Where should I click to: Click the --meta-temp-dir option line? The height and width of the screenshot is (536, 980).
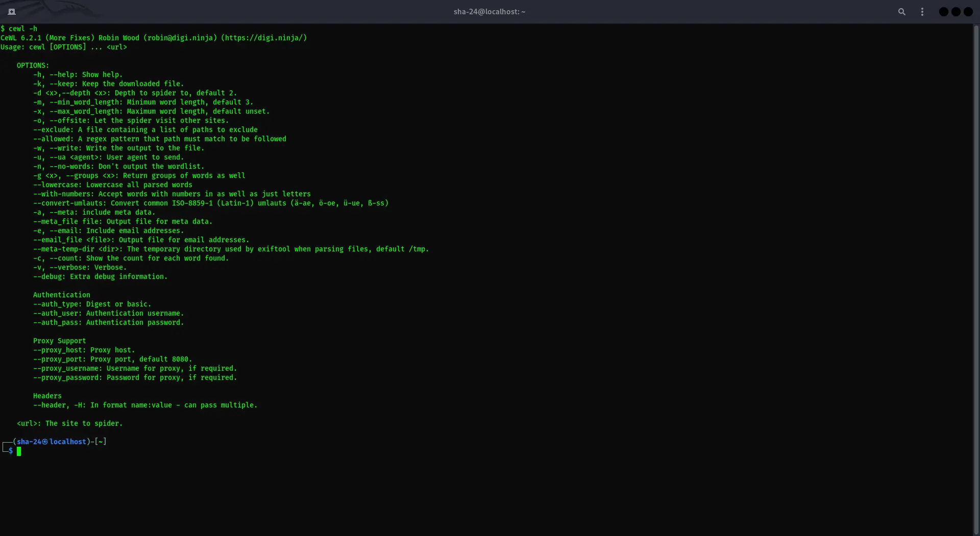point(231,249)
